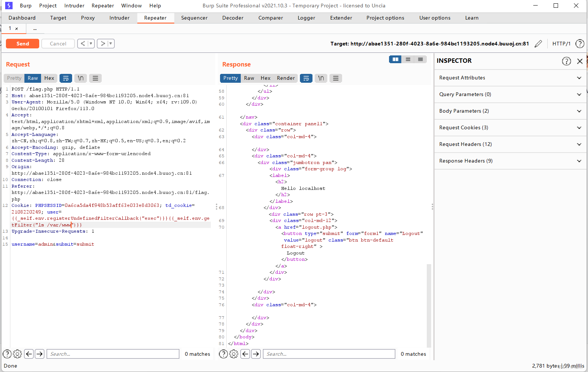Click splitter handle between Request and Response
This screenshot has width=588, height=372.
click(x=216, y=207)
